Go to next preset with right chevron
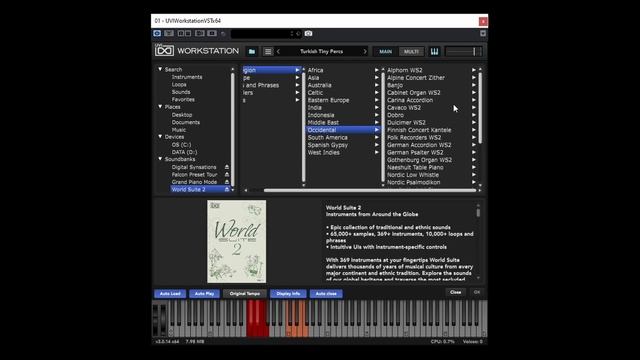This screenshot has width=640, height=360. tap(365, 51)
